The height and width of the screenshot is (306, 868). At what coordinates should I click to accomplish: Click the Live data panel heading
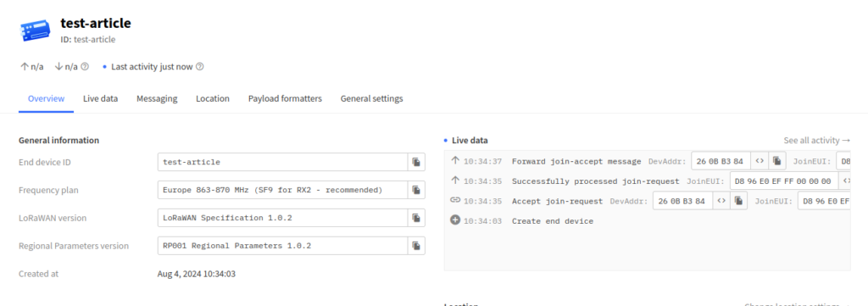(470, 140)
